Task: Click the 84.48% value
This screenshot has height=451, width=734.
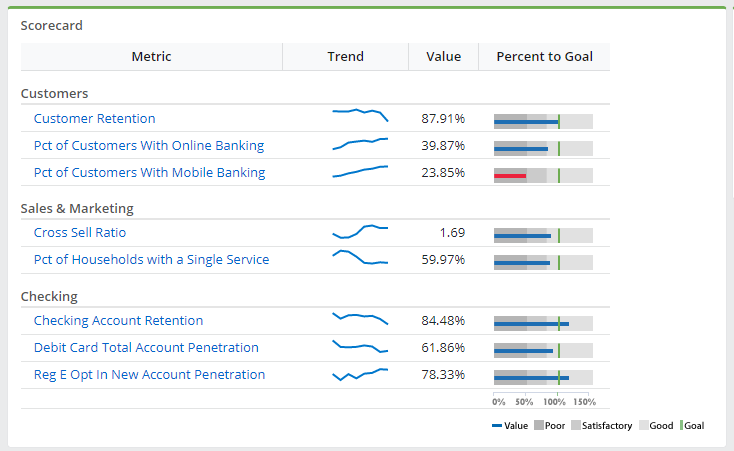Action: tap(443, 321)
